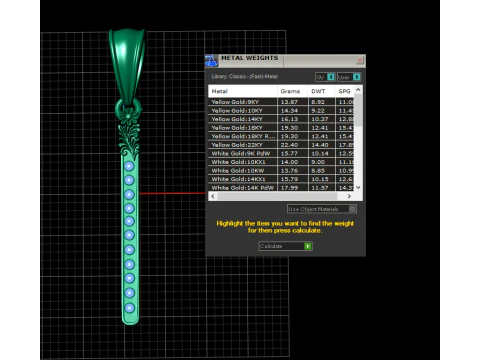Click the Calculate button
This screenshot has width=480, height=360.
(285, 246)
